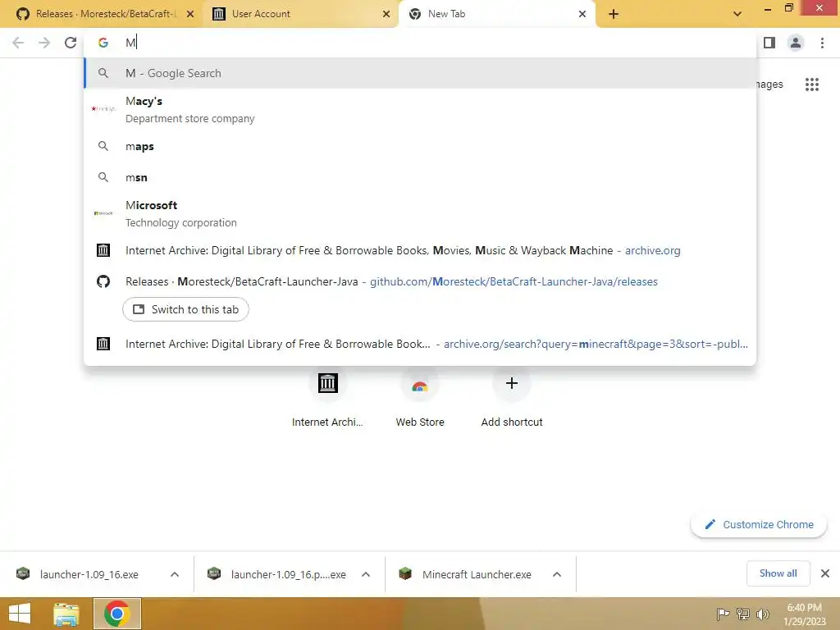The image size is (840, 630).
Task: Open the Windows Start button
Action: (x=20, y=614)
